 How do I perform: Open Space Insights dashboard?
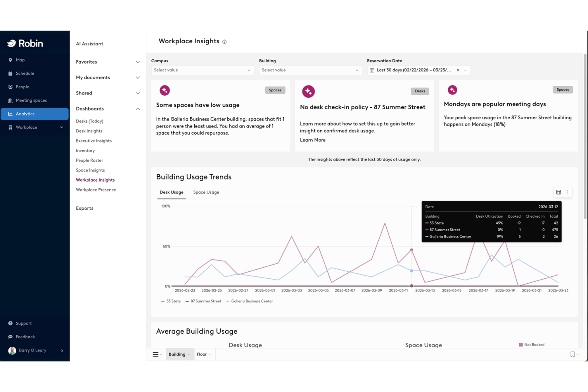pos(90,170)
